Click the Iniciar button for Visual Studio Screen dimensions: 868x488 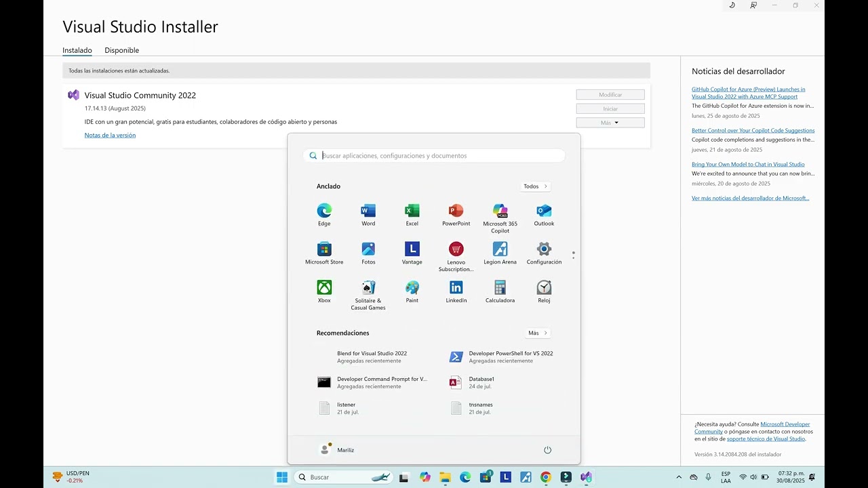pyautogui.click(x=610, y=108)
